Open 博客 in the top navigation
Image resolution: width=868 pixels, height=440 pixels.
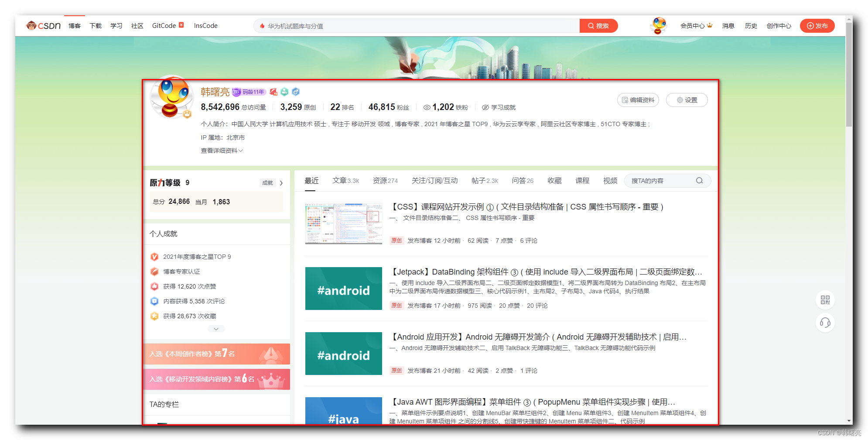[x=75, y=26]
